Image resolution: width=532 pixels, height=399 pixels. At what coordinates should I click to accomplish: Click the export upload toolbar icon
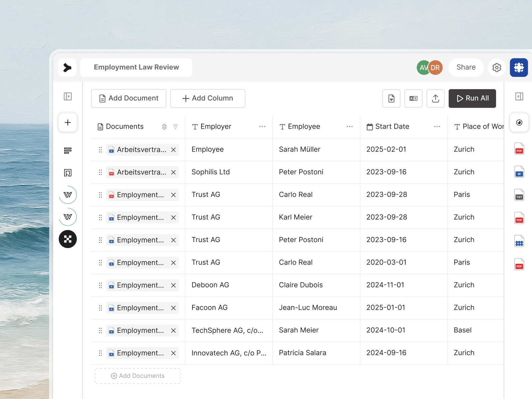pos(436,98)
